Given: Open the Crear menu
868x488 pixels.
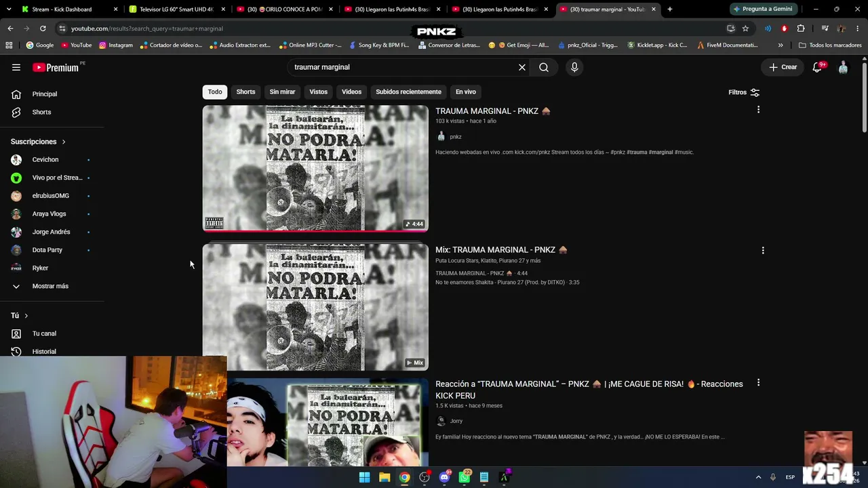Looking at the screenshot, I should pos(783,67).
